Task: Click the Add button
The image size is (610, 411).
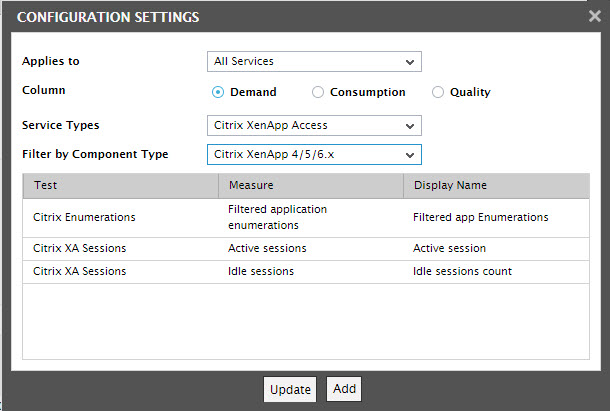Action: [344, 388]
